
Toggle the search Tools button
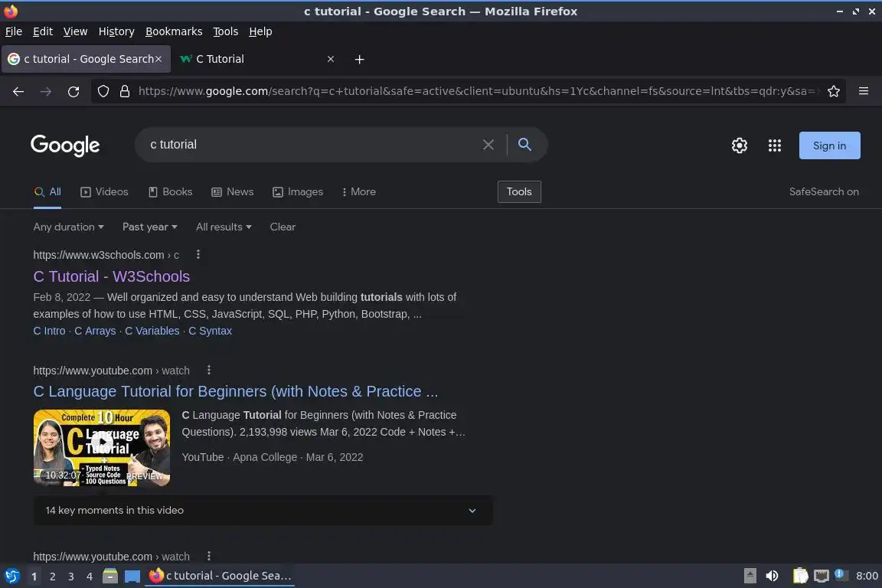click(x=519, y=192)
